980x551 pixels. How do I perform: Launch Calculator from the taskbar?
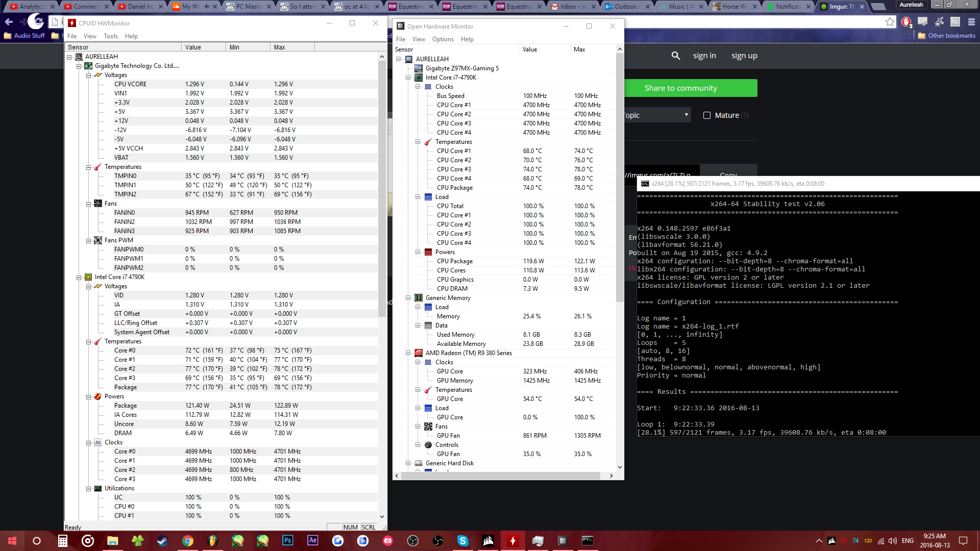pyautogui.click(x=62, y=541)
